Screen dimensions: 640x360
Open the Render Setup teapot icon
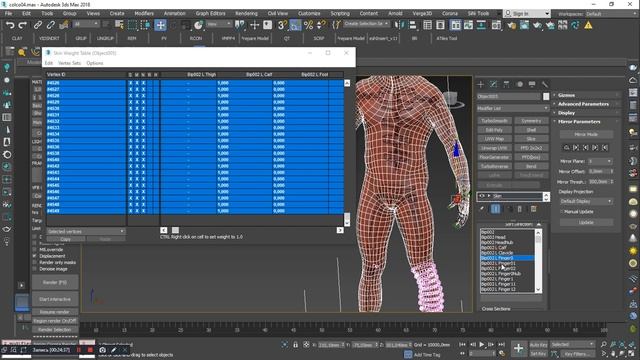pyautogui.click(x=511, y=25)
